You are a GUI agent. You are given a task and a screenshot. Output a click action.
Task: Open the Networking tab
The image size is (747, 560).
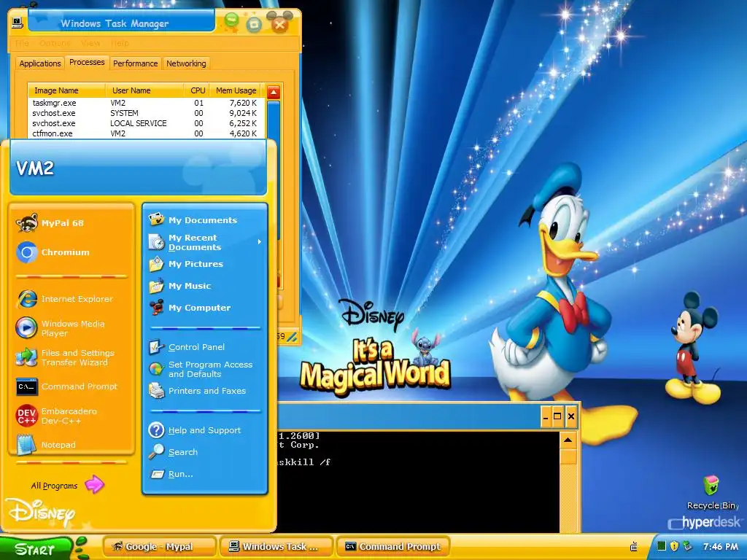click(186, 63)
